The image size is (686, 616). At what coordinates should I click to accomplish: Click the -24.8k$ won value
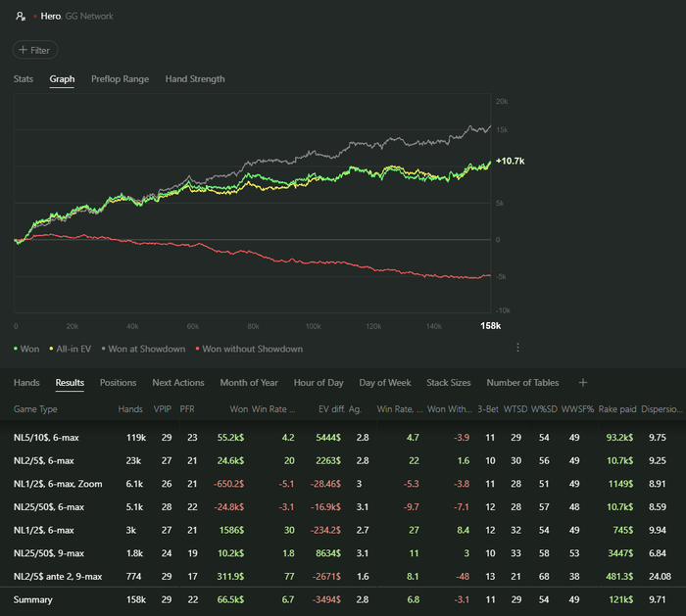tap(228, 507)
